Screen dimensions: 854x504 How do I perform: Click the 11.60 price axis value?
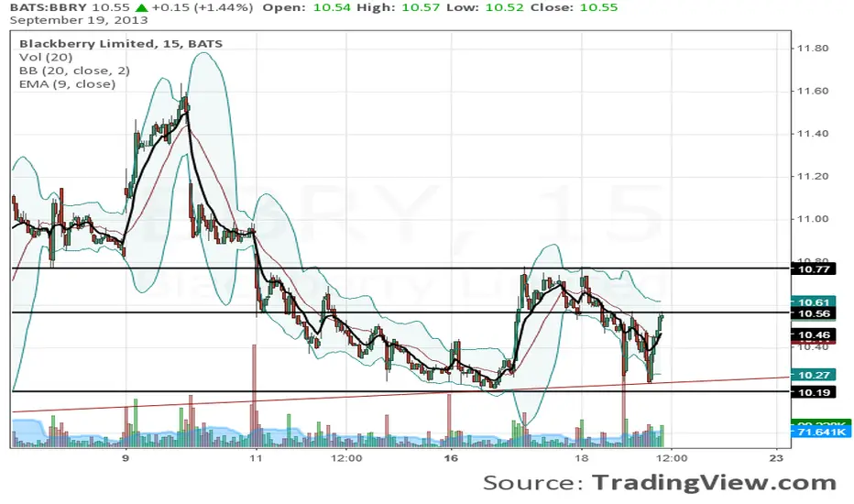point(813,91)
